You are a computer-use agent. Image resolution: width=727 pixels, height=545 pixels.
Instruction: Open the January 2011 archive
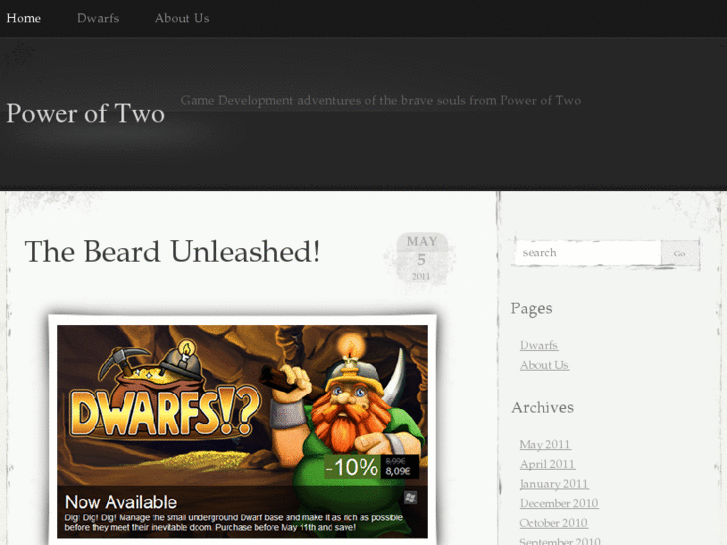[x=554, y=484]
